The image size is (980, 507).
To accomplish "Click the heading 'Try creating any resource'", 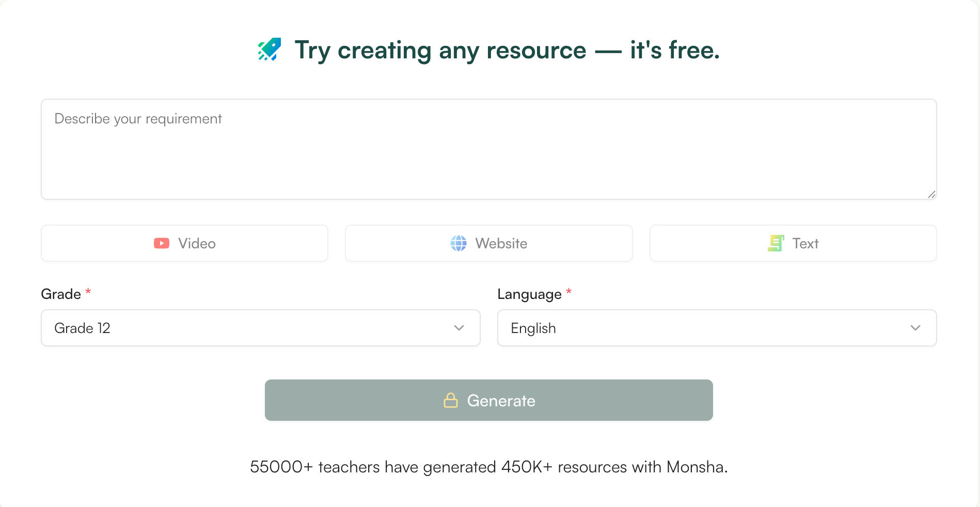I will tap(506, 50).
